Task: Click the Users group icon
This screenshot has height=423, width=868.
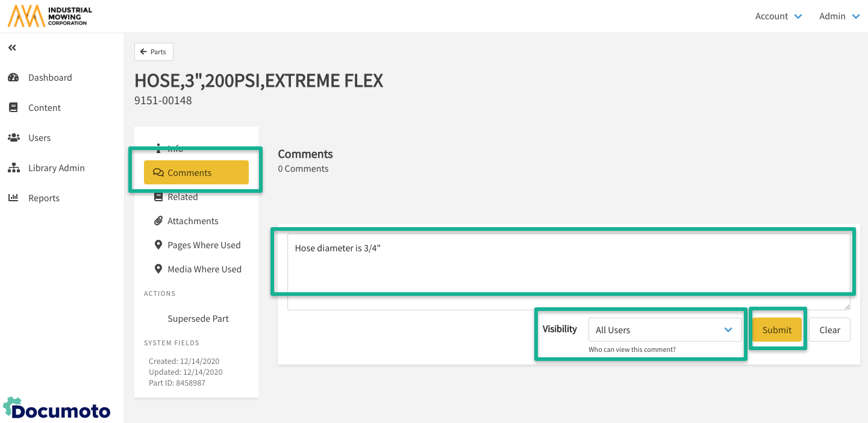Action: [13, 138]
